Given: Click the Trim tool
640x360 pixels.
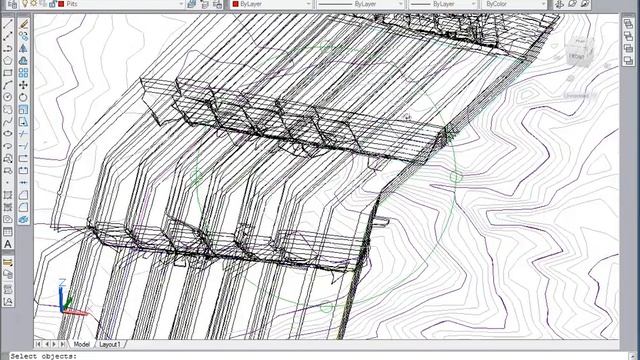Looking at the screenshot, I should 23,134.
